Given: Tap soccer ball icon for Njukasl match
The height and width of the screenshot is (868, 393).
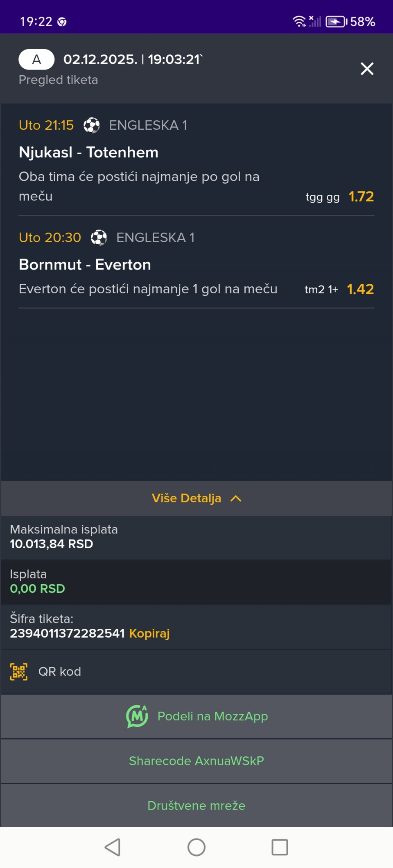Looking at the screenshot, I should pos(92,125).
